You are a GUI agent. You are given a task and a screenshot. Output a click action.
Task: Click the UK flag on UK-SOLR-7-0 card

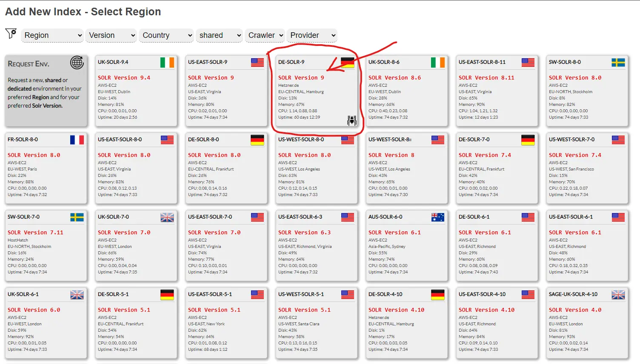(167, 217)
